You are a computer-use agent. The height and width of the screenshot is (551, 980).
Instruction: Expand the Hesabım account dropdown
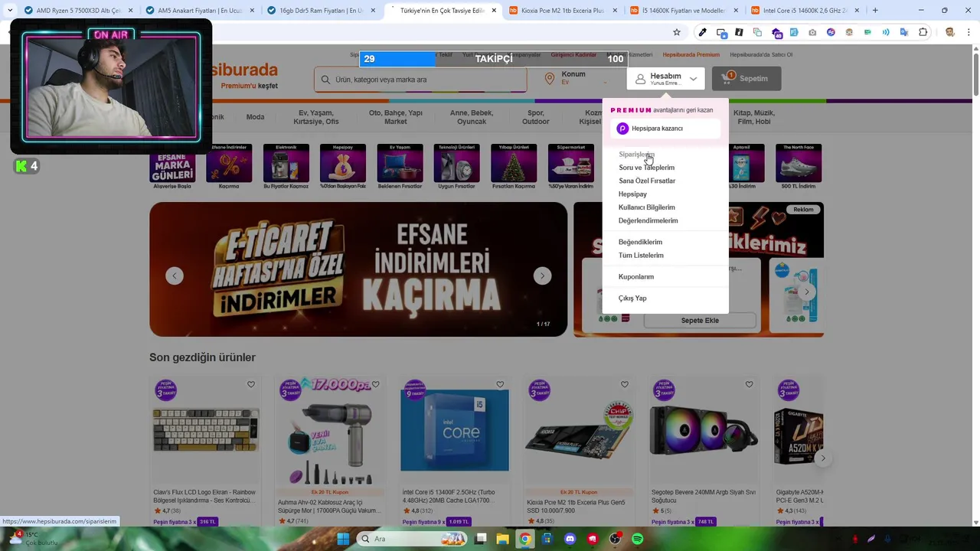665,78
